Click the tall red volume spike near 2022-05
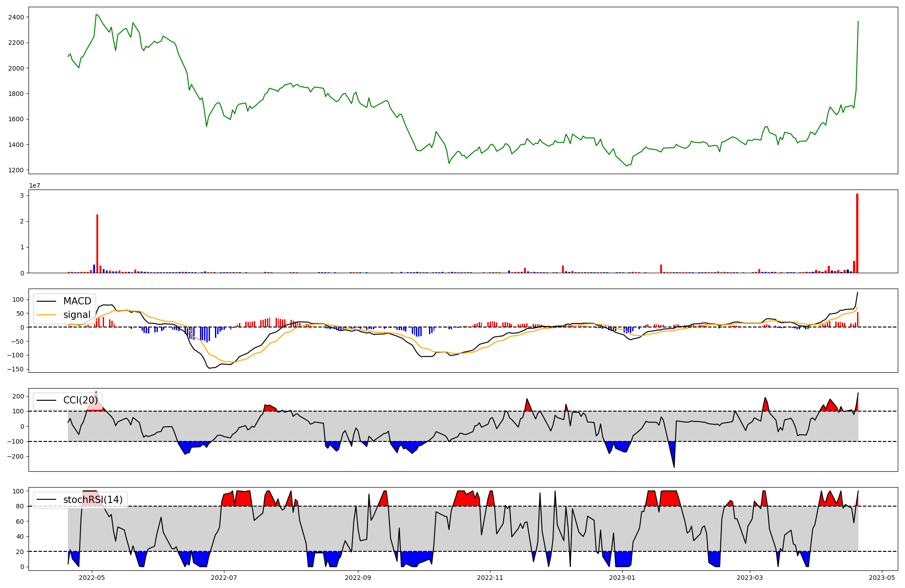Viewport: 905px width, 588px height. click(97, 244)
